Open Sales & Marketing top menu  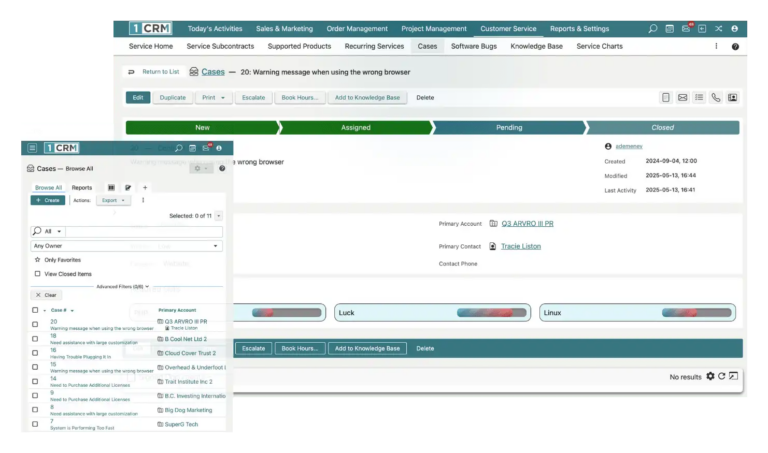coord(284,29)
